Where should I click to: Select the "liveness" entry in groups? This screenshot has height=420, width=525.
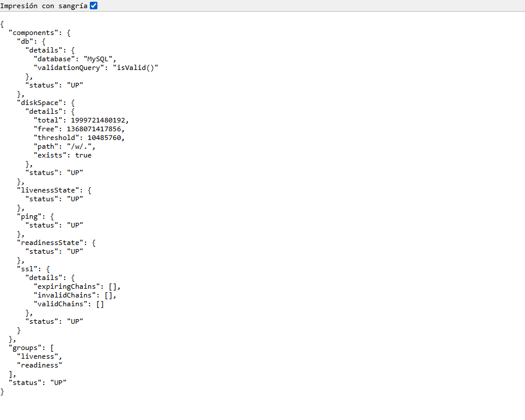click(x=37, y=356)
